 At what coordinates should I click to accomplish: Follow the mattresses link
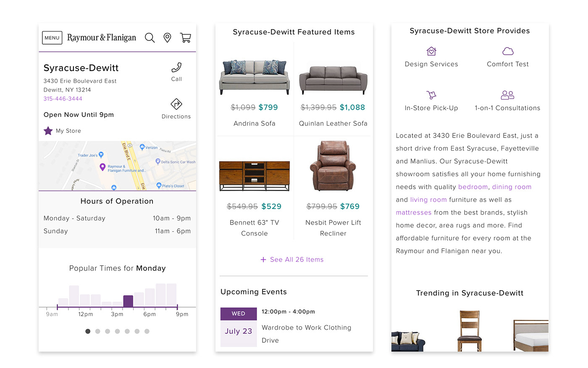(414, 213)
